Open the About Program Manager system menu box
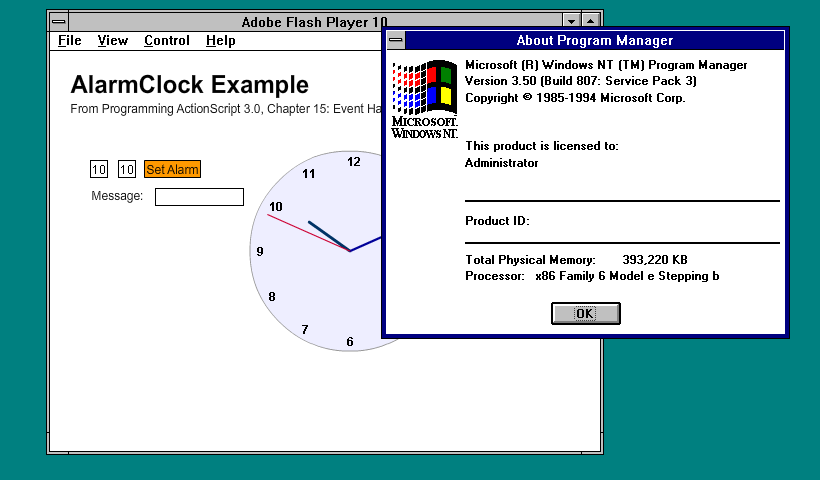The image size is (820, 480). pos(396,40)
